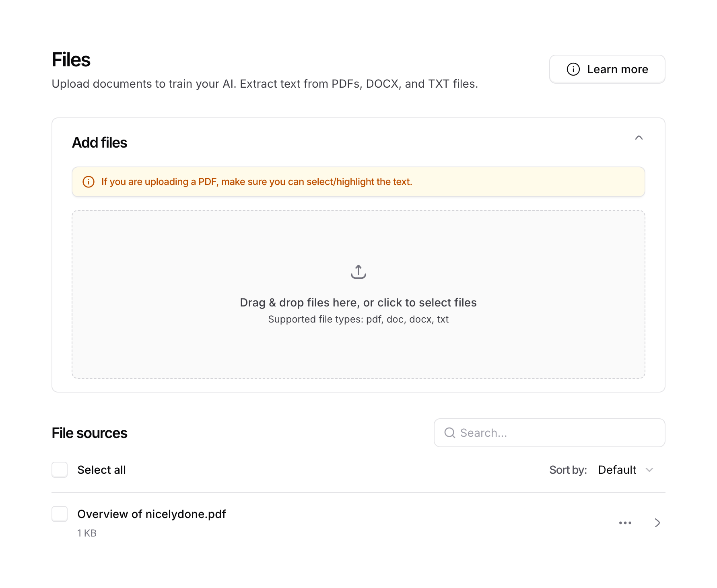Open the three-dot menu for nicelydone.pdf

coord(625,523)
